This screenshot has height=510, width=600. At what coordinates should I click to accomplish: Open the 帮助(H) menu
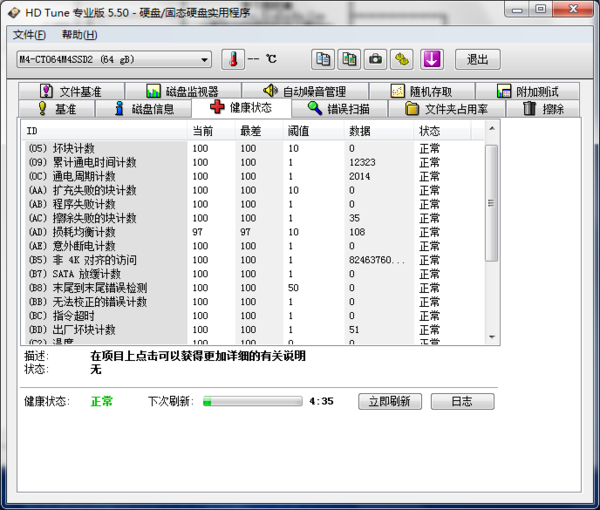[80, 35]
